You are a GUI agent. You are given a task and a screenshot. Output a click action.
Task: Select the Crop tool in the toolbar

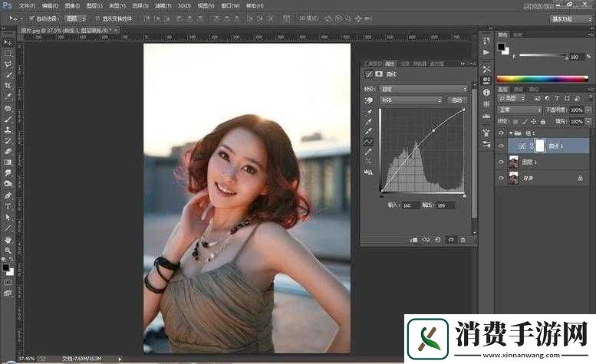(x=8, y=85)
